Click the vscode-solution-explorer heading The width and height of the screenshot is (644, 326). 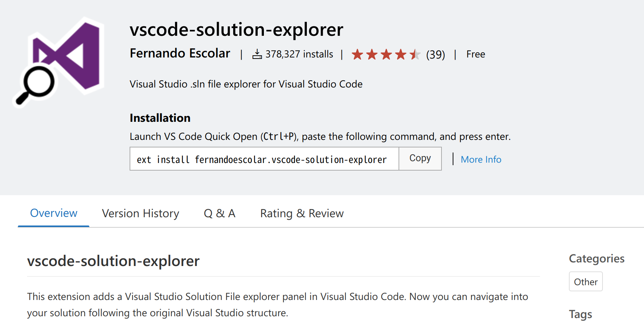pyautogui.click(x=236, y=30)
